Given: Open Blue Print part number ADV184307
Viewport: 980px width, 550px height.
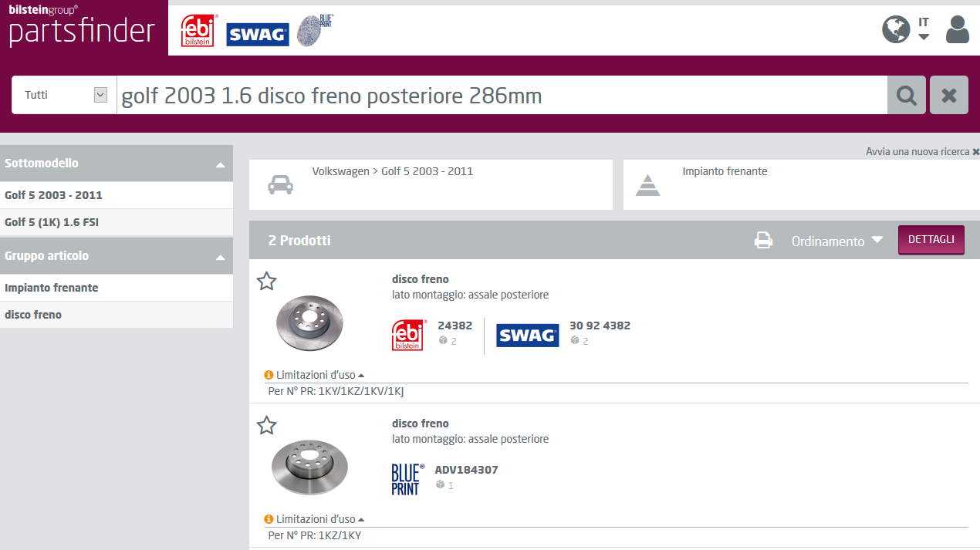Looking at the screenshot, I should coord(466,470).
